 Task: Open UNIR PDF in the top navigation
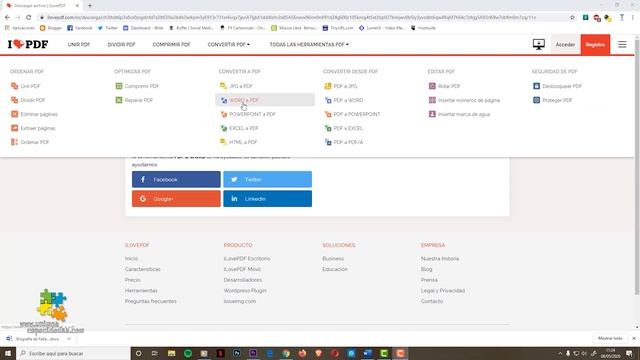[79, 44]
